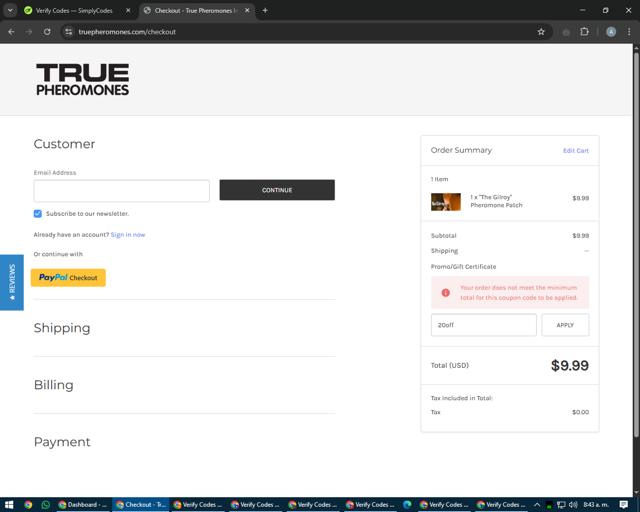Viewport: 640px width, 512px height.
Task: Click the Edit Cart link
Action: 576,151
